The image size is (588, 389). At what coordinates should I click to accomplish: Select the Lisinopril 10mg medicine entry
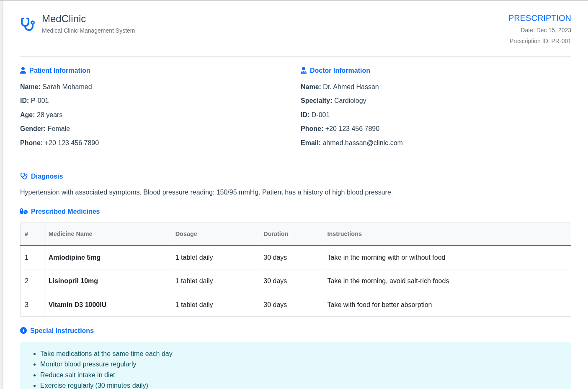pyautogui.click(x=73, y=281)
